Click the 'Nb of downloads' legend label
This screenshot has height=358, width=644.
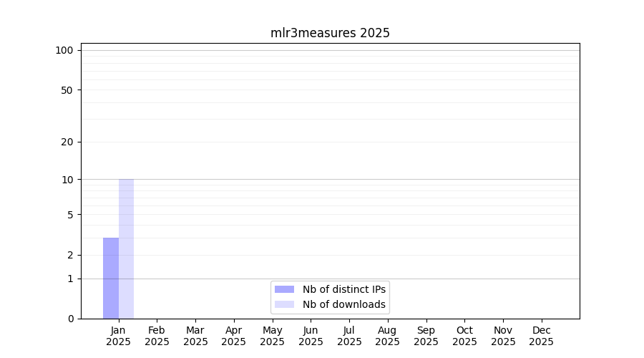pos(343,304)
